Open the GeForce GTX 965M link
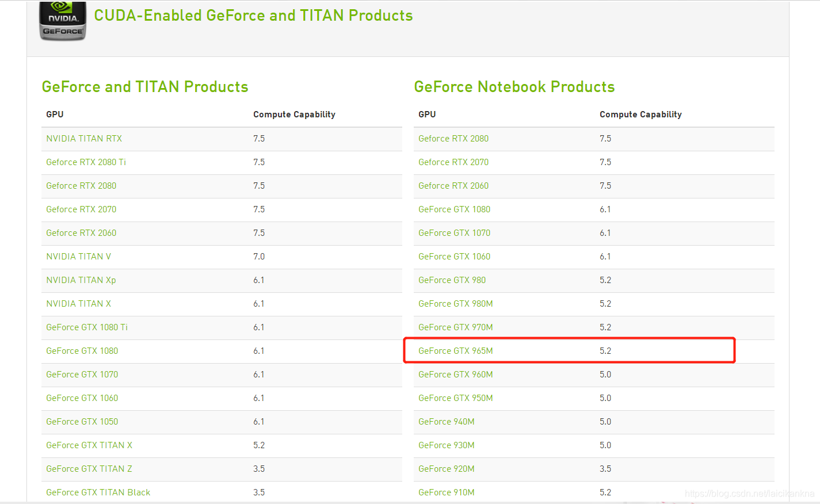The height and width of the screenshot is (504, 820). [x=456, y=351]
